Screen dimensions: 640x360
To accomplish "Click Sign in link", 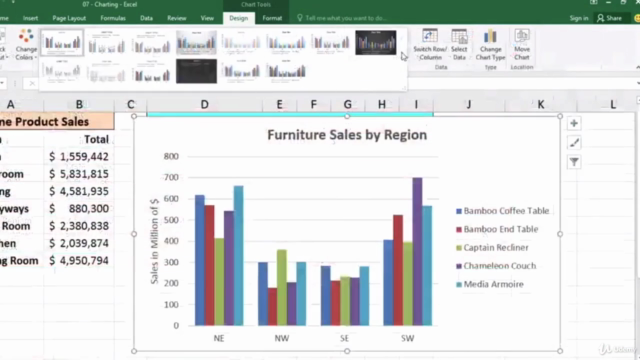I will click(x=579, y=18).
